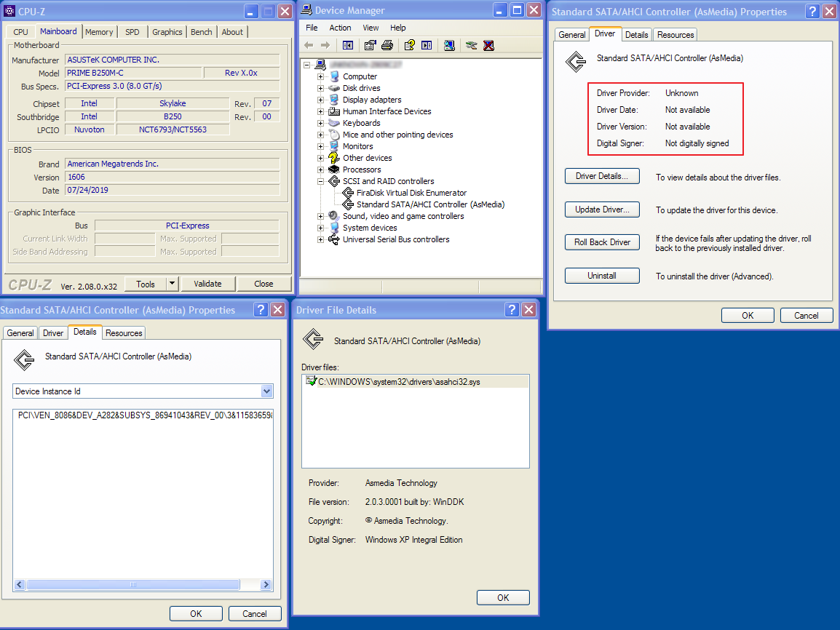The width and height of the screenshot is (840, 630).
Task: Expand the Disk drives node
Action: click(320, 88)
